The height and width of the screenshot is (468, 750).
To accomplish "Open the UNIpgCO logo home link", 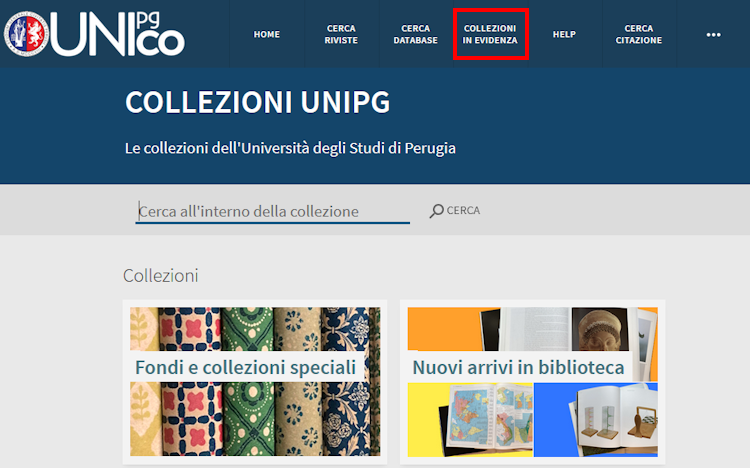I will coord(94,34).
